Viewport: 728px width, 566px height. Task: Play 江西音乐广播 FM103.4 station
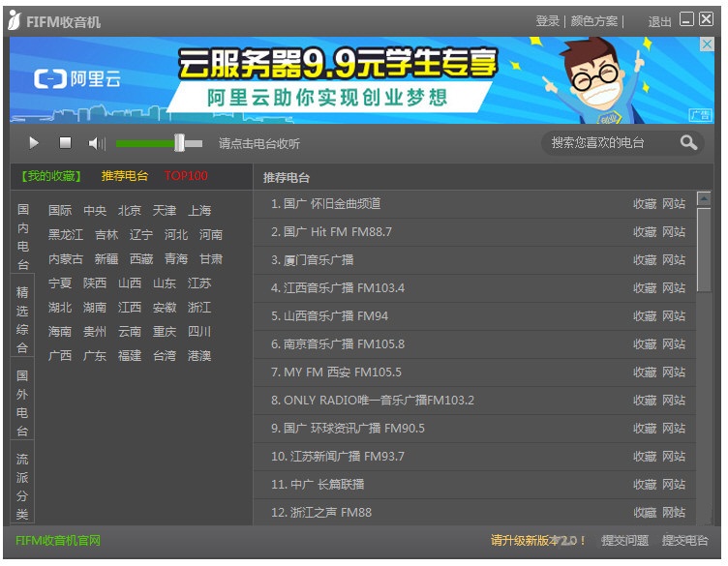338,288
